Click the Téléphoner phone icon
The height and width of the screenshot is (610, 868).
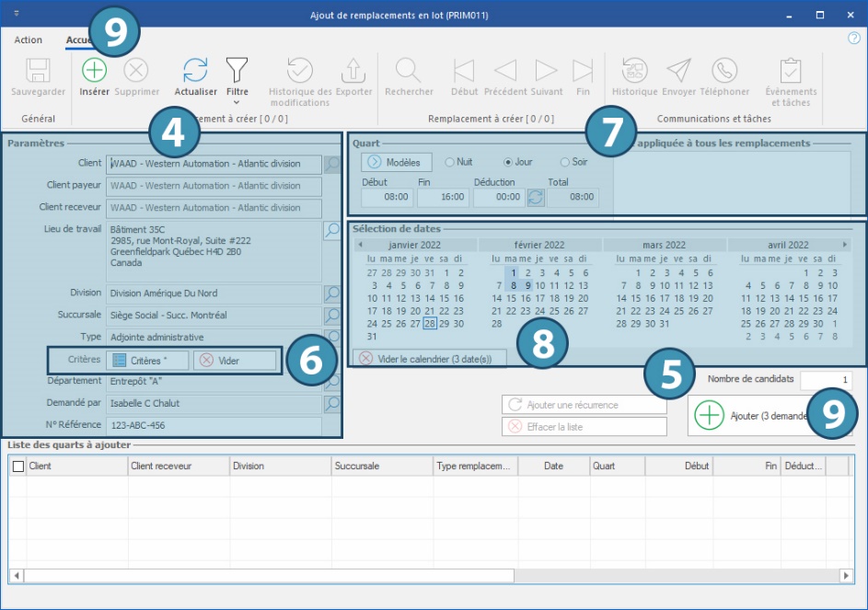pyautogui.click(x=724, y=71)
